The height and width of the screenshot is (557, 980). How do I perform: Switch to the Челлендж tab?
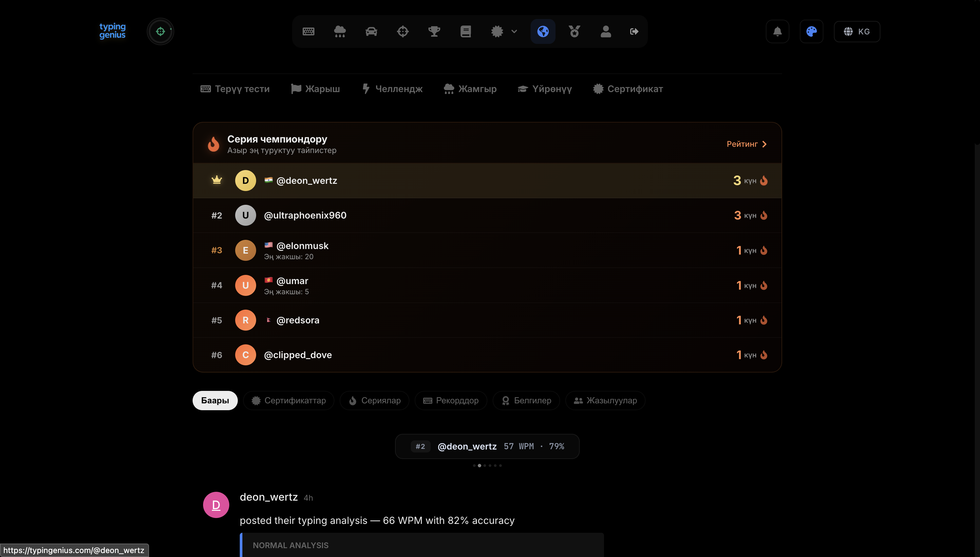click(392, 89)
